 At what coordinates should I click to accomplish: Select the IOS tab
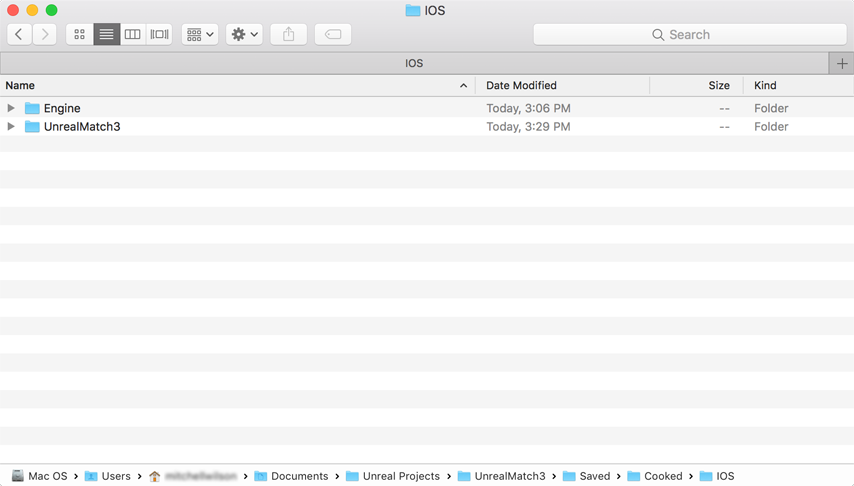pyautogui.click(x=414, y=63)
